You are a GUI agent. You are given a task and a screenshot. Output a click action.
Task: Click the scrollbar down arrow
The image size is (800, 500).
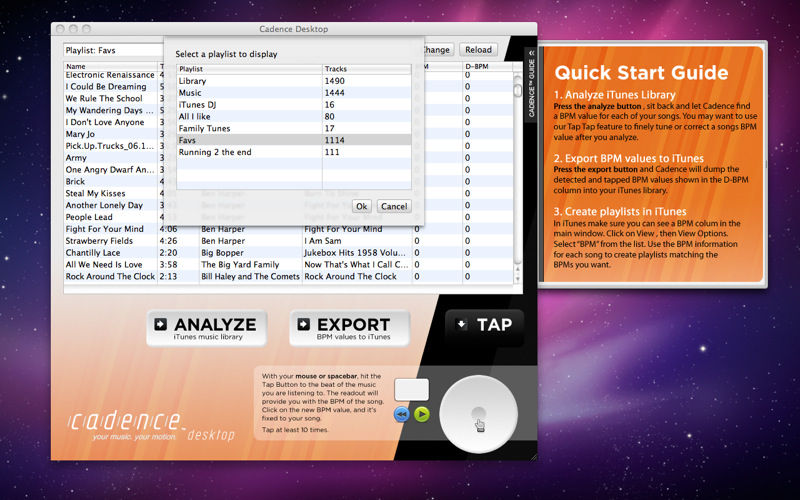[517, 279]
